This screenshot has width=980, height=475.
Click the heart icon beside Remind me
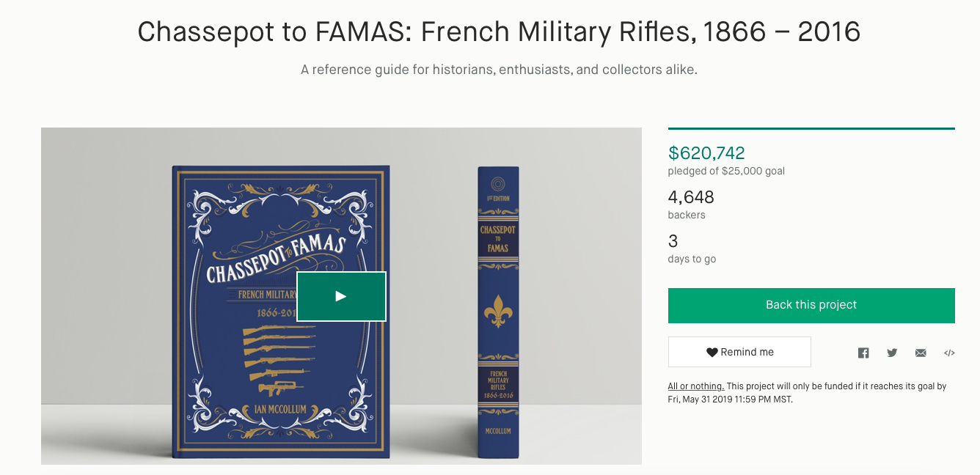(712, 353)
